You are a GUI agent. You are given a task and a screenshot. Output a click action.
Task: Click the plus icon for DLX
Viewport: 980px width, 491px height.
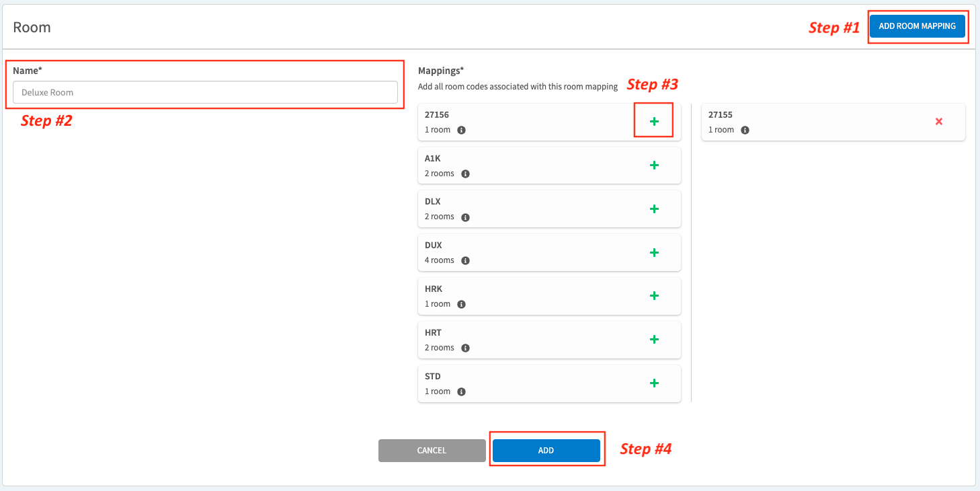(654, 209)
